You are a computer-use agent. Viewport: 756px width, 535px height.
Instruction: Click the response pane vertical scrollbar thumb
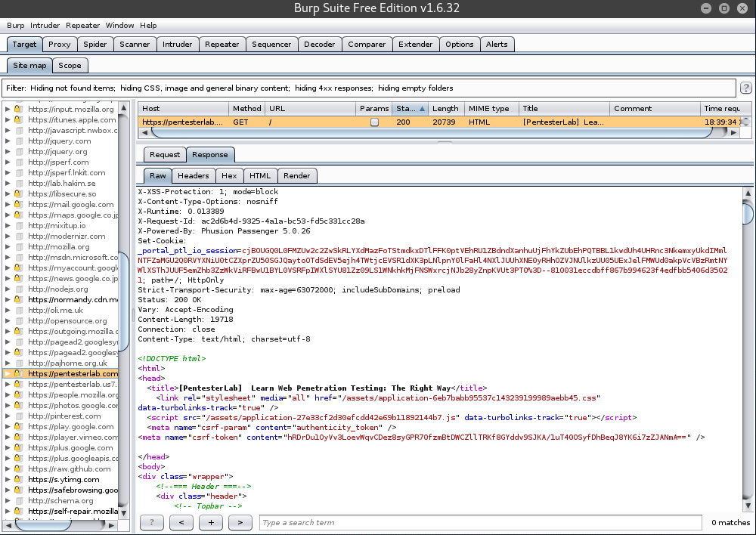point(748,213)
